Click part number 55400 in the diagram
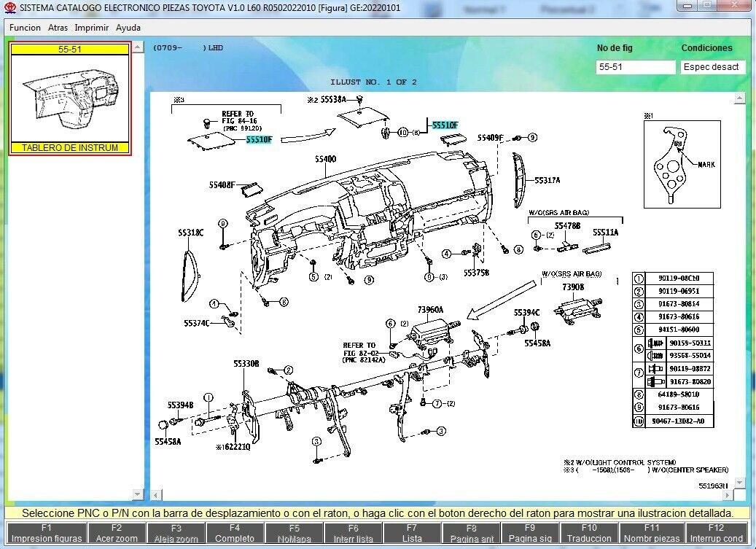This screenshot has height=549, width=756. click(x=325, y=159)
